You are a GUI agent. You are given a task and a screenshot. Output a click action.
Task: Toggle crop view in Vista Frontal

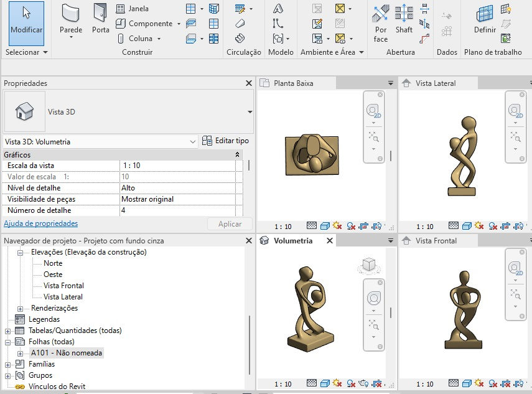point(505,383)
